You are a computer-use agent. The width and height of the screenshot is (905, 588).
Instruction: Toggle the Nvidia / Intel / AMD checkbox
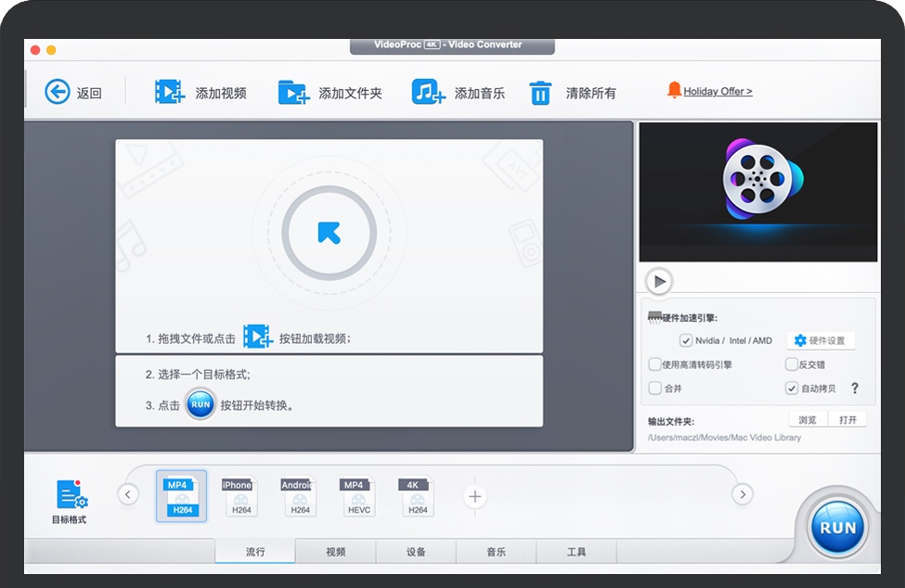(686, 340)
